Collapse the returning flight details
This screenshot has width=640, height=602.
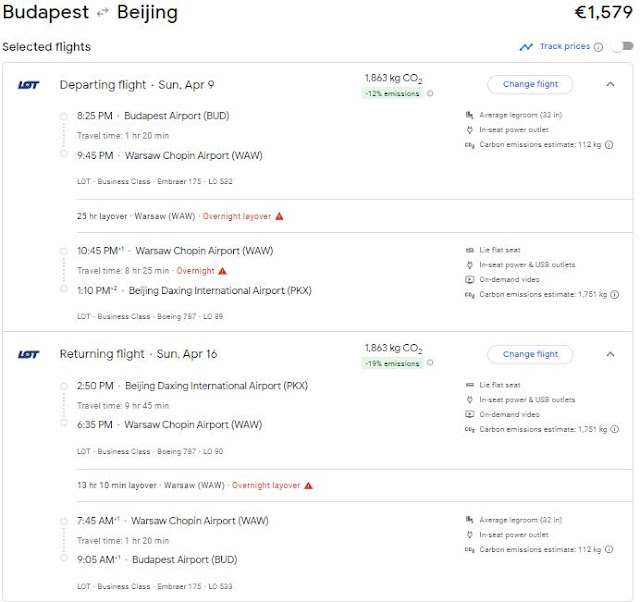click(x=610, y=354)
